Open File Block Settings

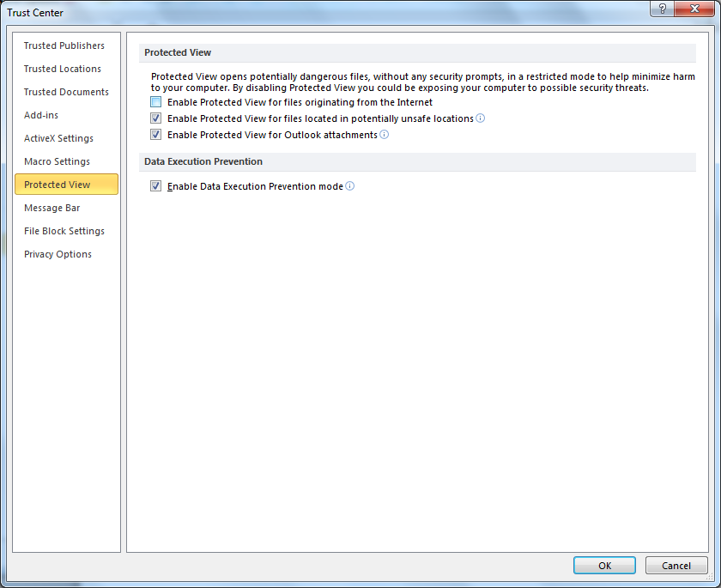[x=64, y=231]
